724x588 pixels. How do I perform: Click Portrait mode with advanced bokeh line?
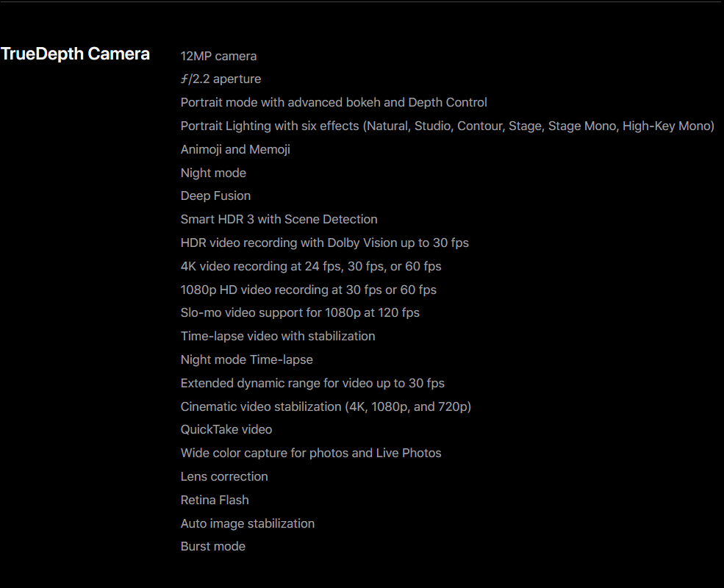(334, 102)
